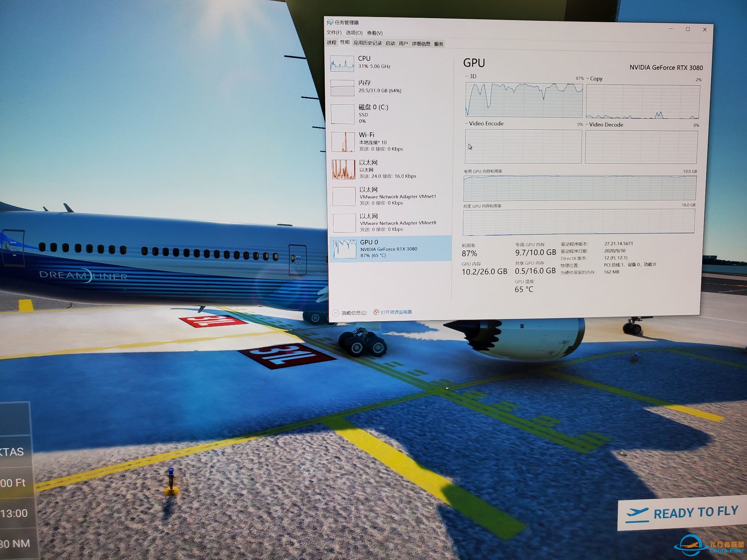Toggle the Copy GPU usage graph display
The height and width of the screenshot is (560, 747).
click(x=598, y=79)
